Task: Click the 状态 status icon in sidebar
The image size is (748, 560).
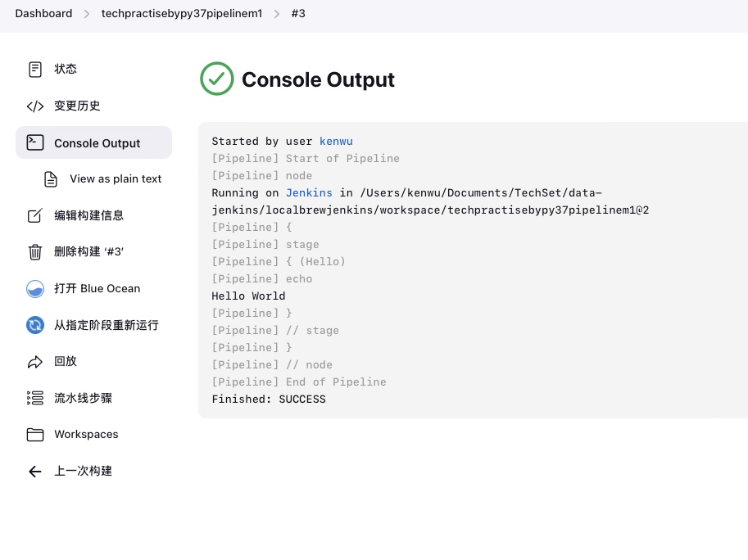Action: click(35, 70)
